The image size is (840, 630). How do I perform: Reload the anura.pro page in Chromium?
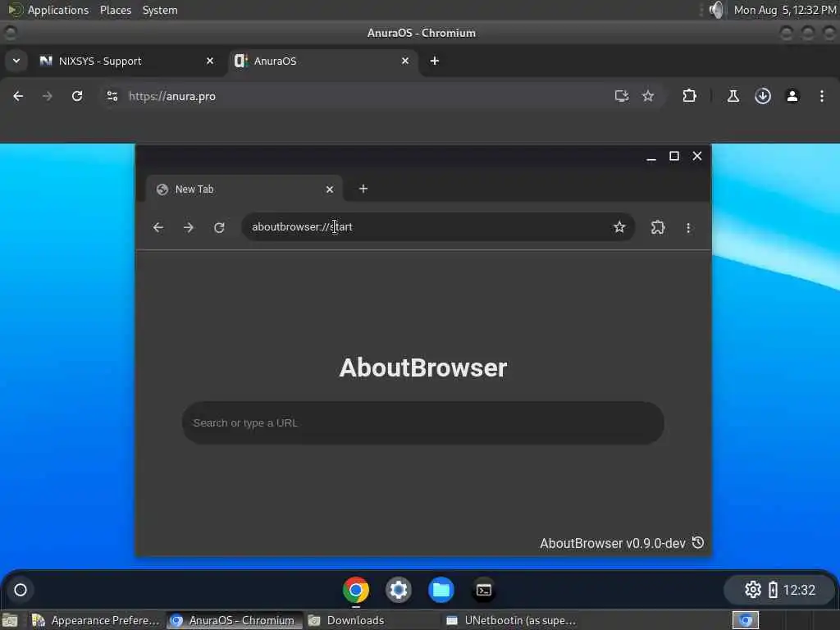click(x=77, y=97)
